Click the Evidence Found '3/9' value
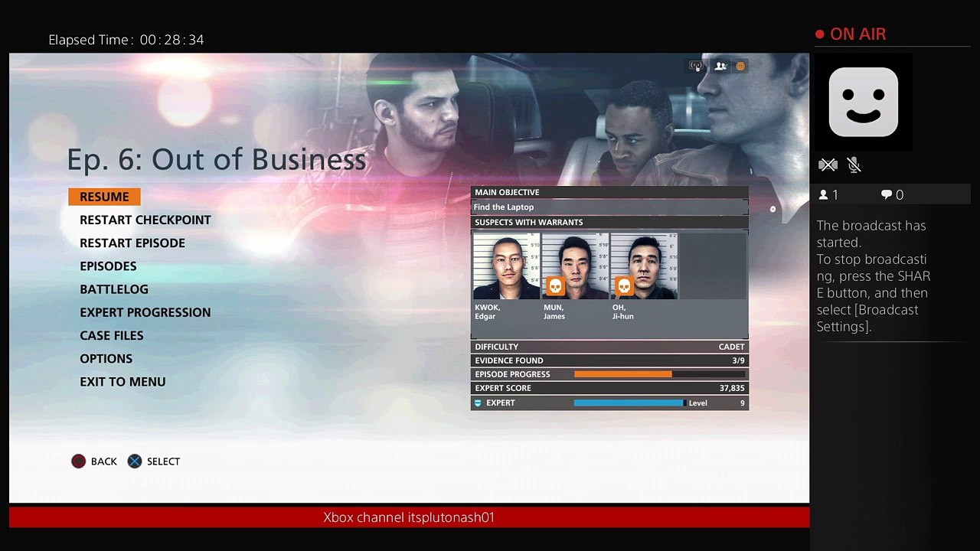The width and height of the screenshot is (980, 551). pyautogui.click(x=738, y=360)
